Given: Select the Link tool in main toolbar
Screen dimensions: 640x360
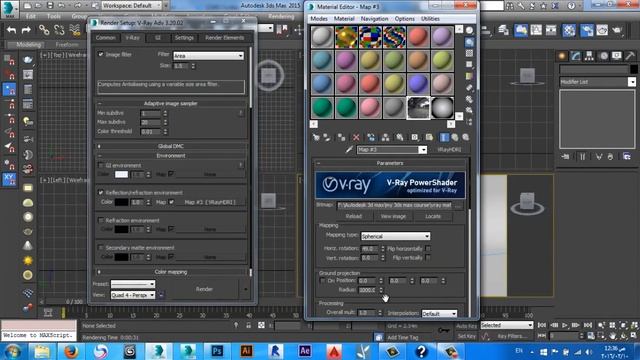Looking at the screenshot, I should [44, 30].
